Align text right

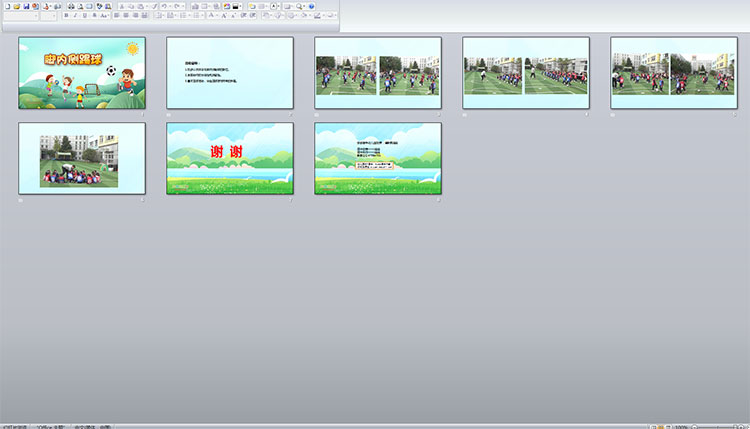(x=135, y=15)
